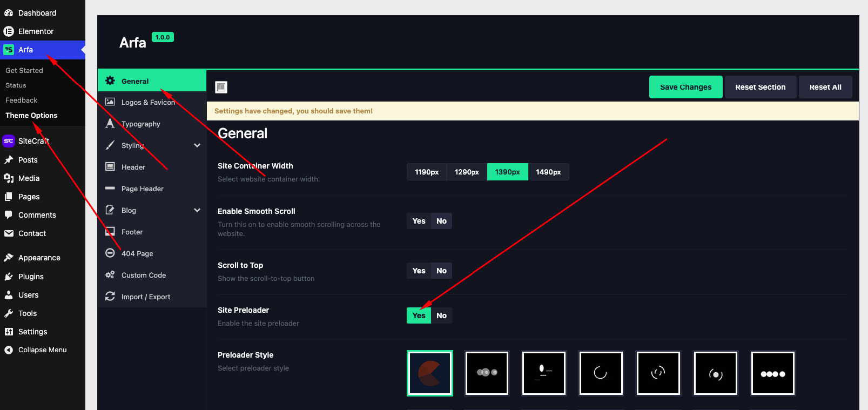Select the spinning ring preloader style
The width and height of the screenshot is (868, 410).
(x=601, y=373)
